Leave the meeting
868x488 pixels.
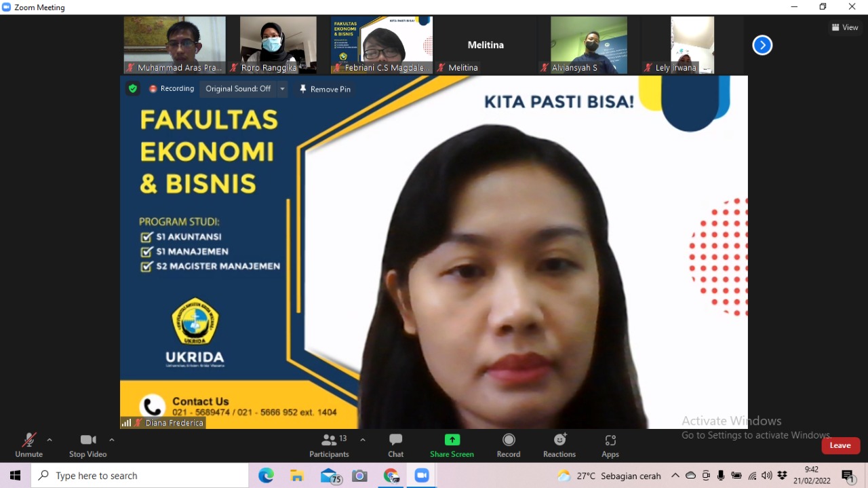point(840,445)
